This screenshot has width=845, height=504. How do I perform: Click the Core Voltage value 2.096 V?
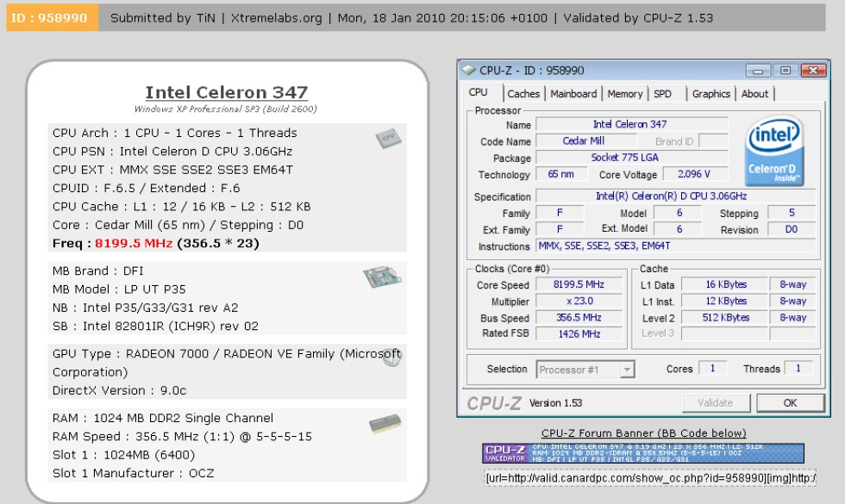(695, 174)
